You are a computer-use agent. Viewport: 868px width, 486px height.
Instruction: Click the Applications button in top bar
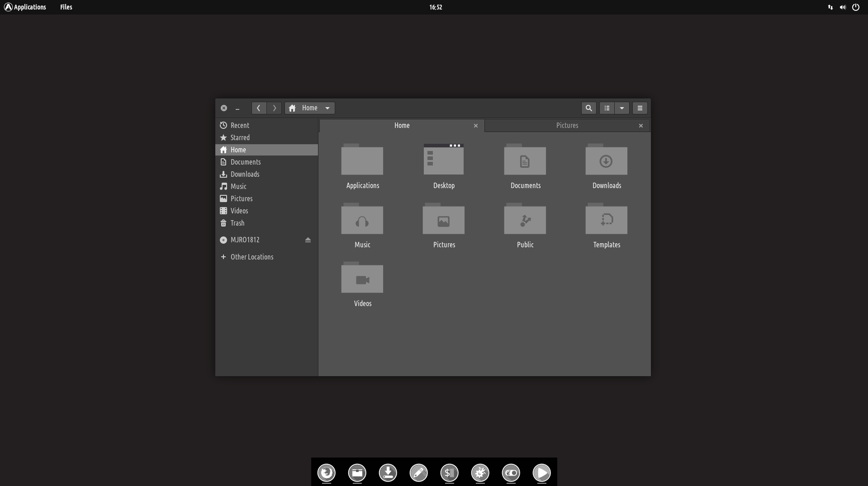(x=25, y=7)
